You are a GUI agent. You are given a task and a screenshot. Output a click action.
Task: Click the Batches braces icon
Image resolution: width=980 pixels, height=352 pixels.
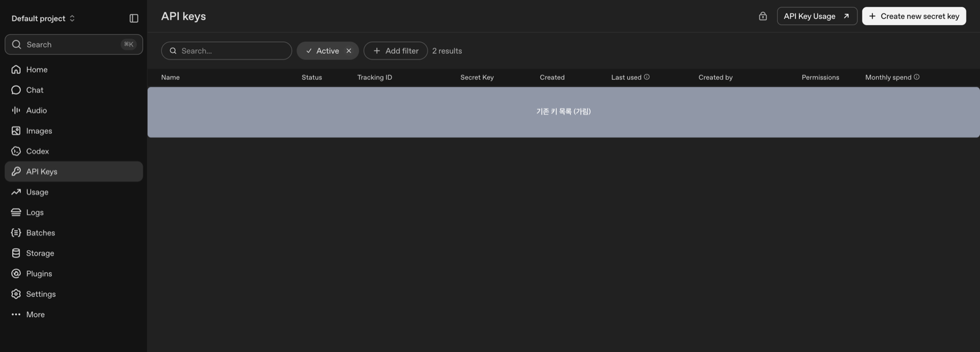(16, 232)
